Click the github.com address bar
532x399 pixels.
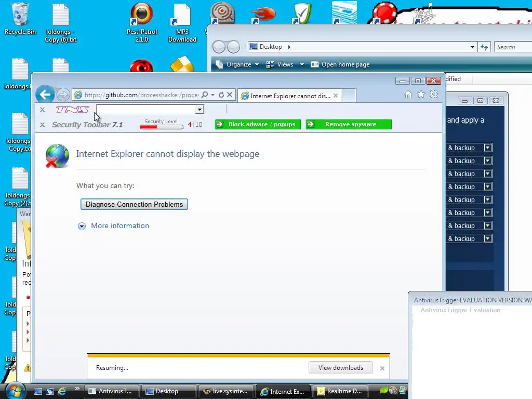pyautogui.click(x=141, y=95)
